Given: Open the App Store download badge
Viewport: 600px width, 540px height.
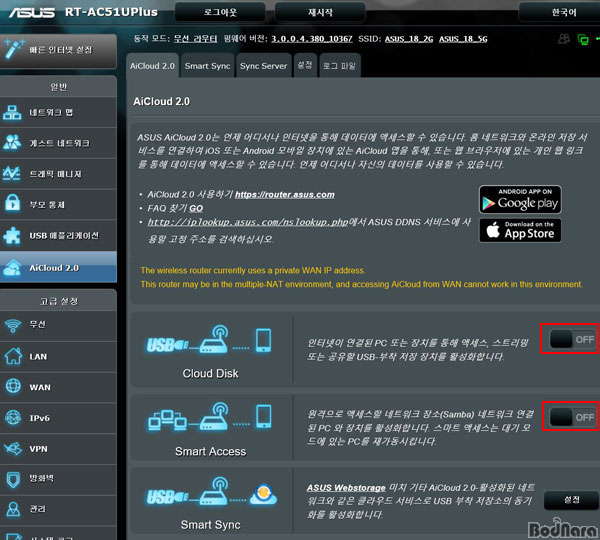Looking at the screenshot, I should click(520, 230).
